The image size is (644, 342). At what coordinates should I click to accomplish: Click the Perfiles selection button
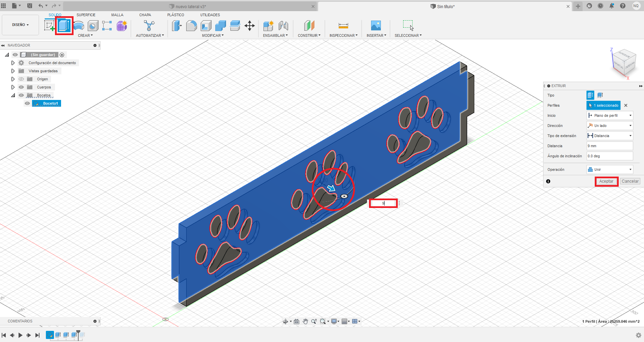[x=603, y=105]
